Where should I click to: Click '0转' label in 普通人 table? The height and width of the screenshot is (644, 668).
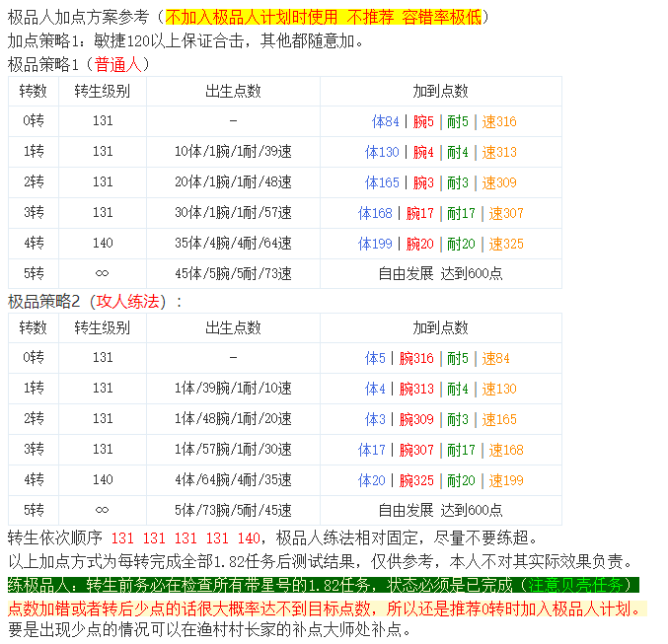click(34, 121)
